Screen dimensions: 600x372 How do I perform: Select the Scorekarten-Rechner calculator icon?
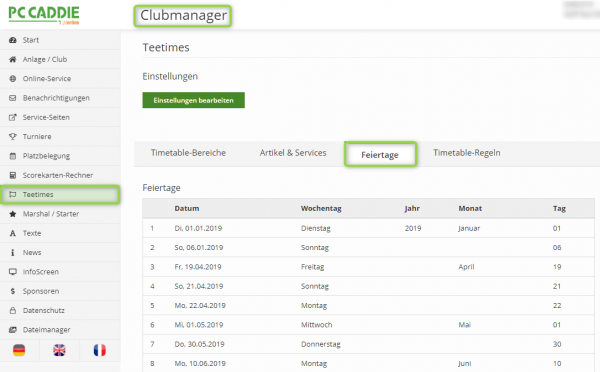pos(13,175)
